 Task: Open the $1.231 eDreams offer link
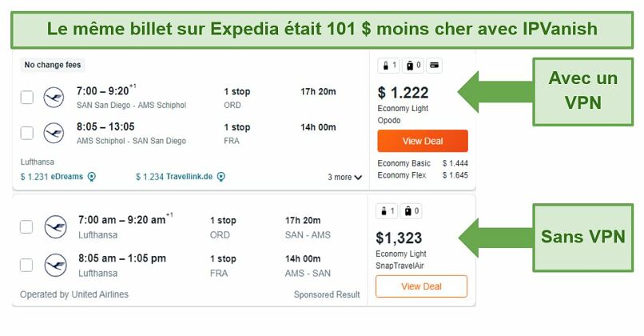point(52,177)
